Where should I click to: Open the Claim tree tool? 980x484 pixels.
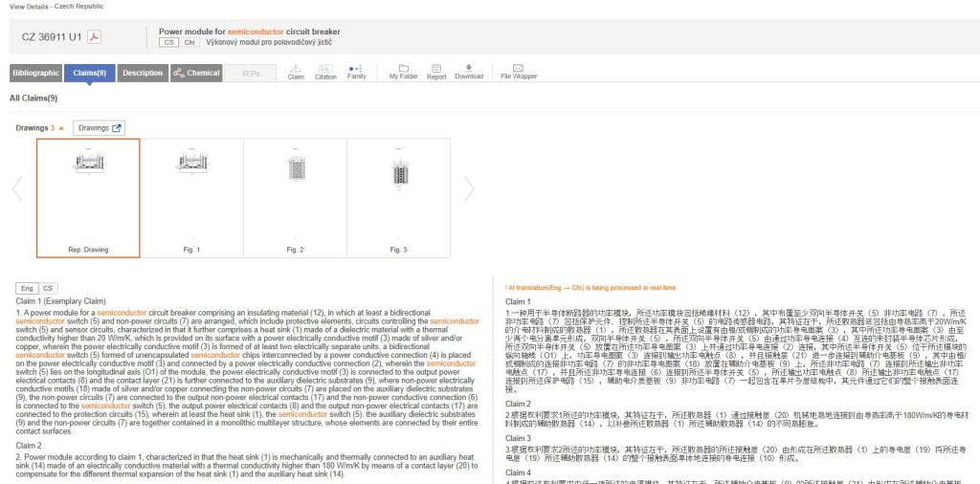click(296, 72)
